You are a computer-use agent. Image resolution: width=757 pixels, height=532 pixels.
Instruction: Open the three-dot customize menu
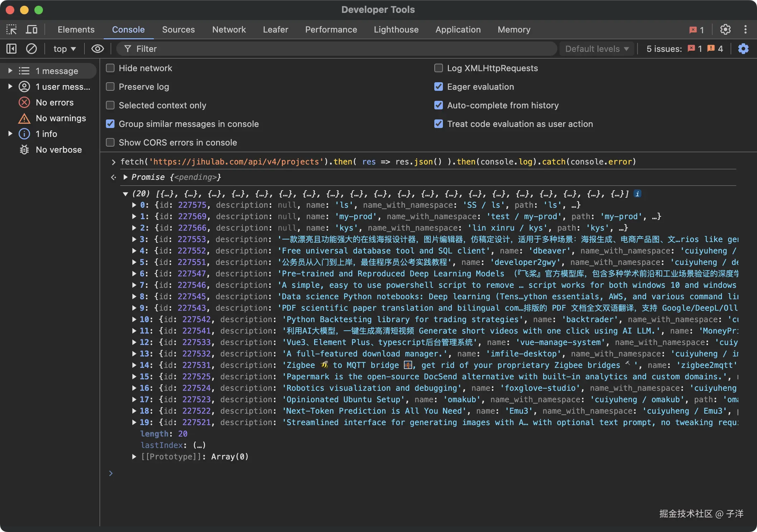click(746, 29)
